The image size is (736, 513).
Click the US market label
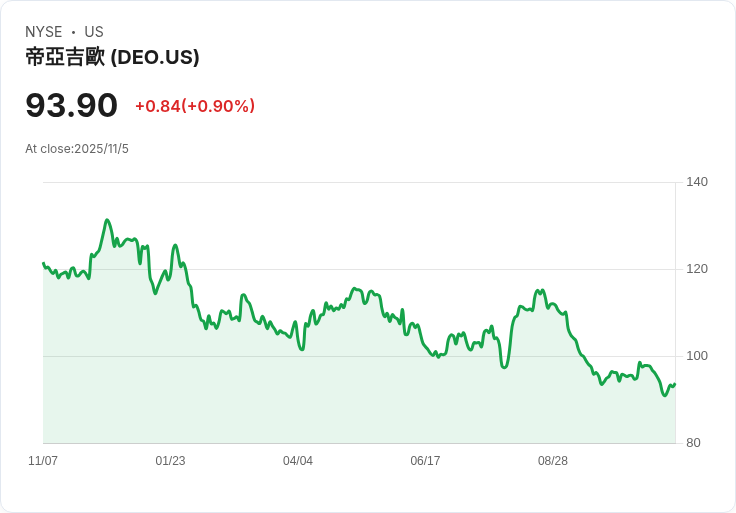(94, 31)
